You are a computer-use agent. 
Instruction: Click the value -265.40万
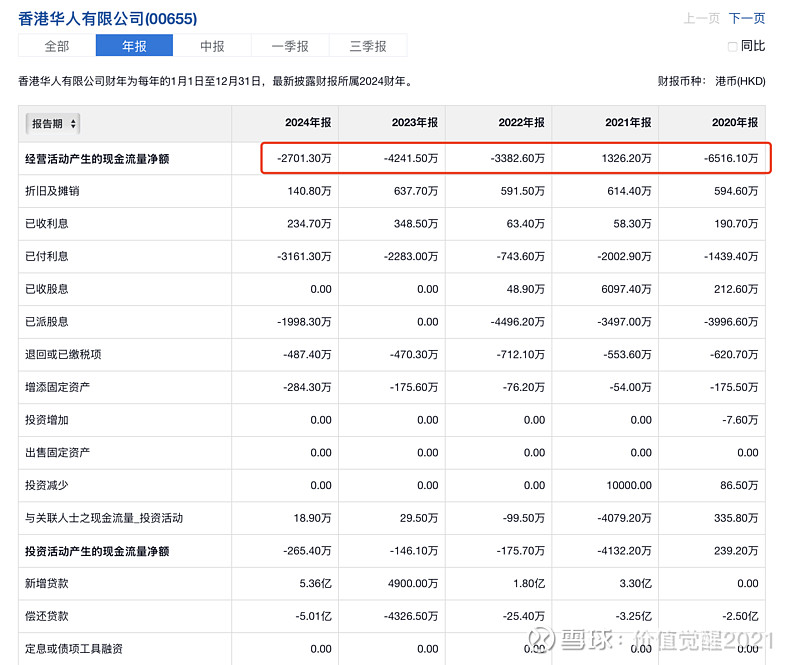307,551
